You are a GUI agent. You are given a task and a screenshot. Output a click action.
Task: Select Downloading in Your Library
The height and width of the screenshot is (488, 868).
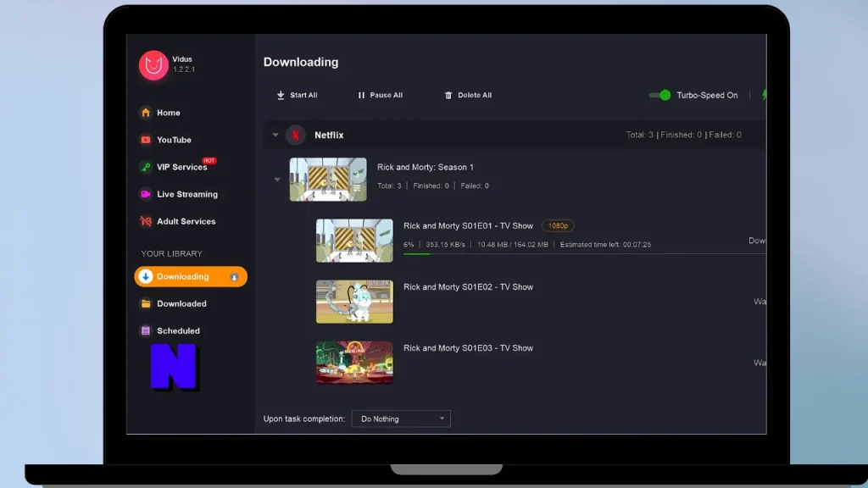click(191, 277)
